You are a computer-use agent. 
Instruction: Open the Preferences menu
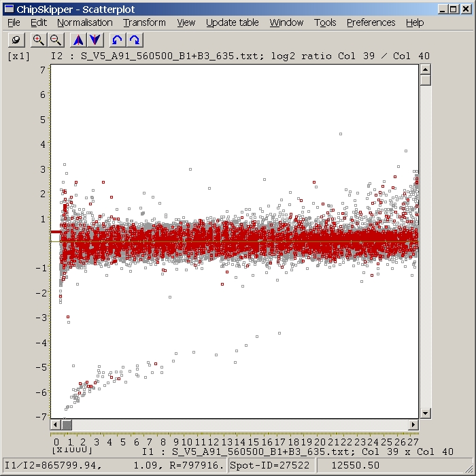pyautogui.click(x=371, y=22)
